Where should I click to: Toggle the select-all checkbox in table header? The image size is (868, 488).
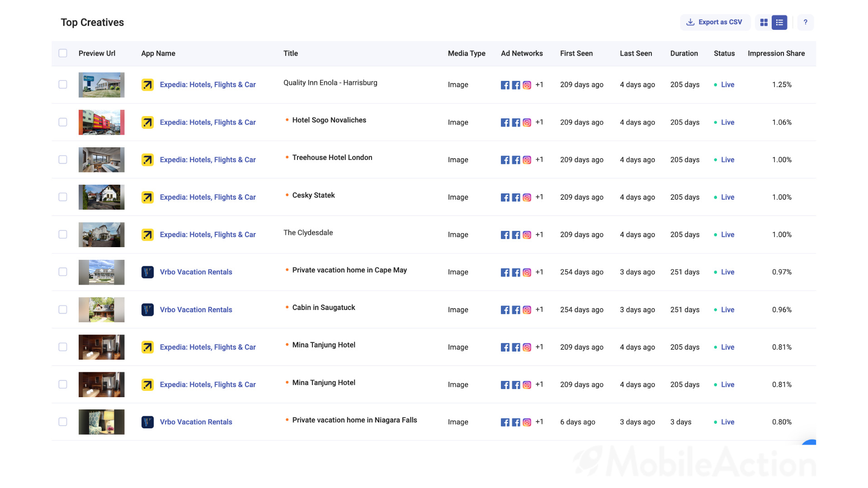pyautogui.click(x=63, y=53)
